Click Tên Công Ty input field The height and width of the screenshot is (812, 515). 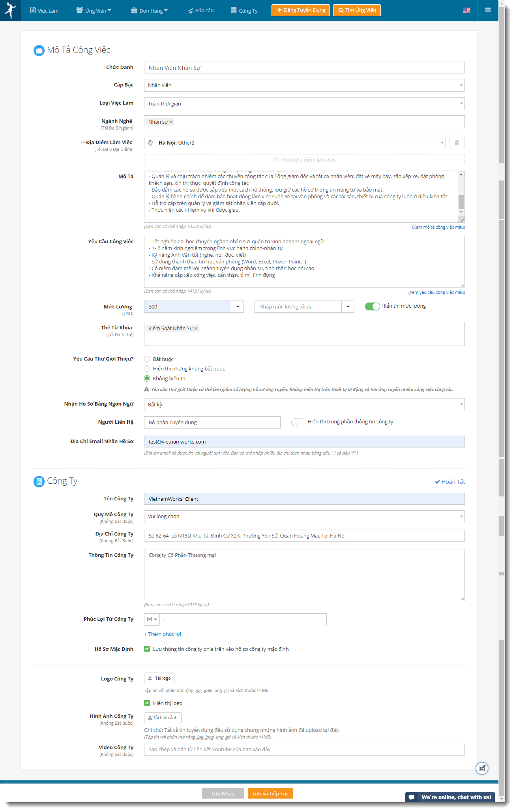pos(304,499)
